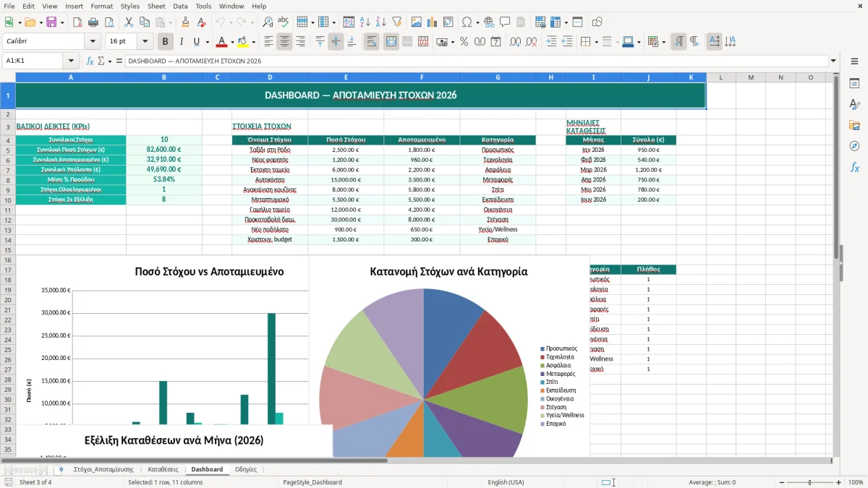This screenshot has width=868, height=488.
Task: Increase indent
Action: click(x=551, y=42)
